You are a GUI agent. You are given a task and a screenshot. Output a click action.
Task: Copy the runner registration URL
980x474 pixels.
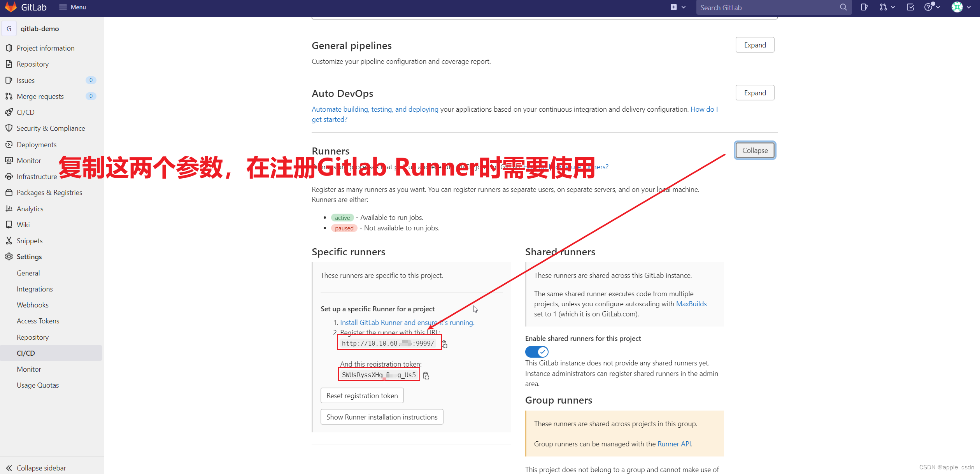(x=445, y=344)
